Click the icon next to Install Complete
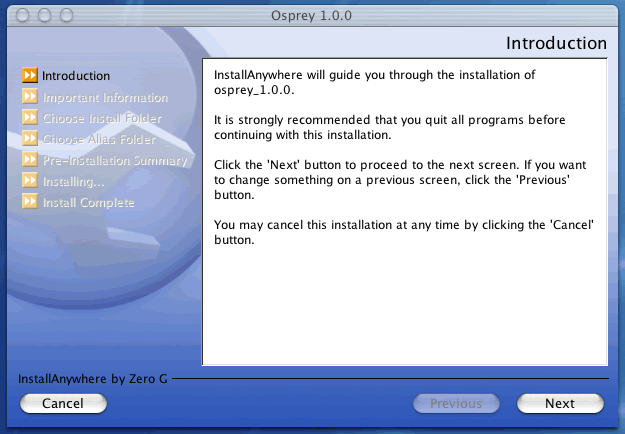 click(30, 203)
